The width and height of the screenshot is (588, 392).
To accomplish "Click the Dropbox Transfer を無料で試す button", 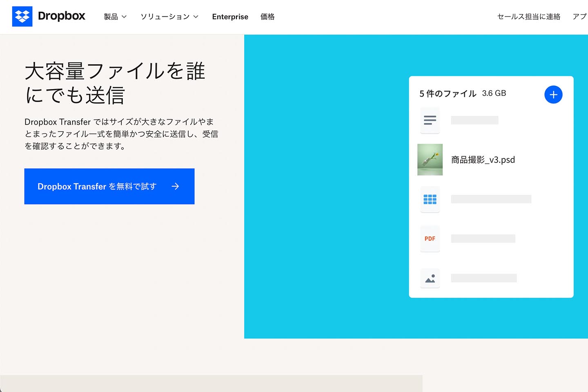I will coord(109,186).
